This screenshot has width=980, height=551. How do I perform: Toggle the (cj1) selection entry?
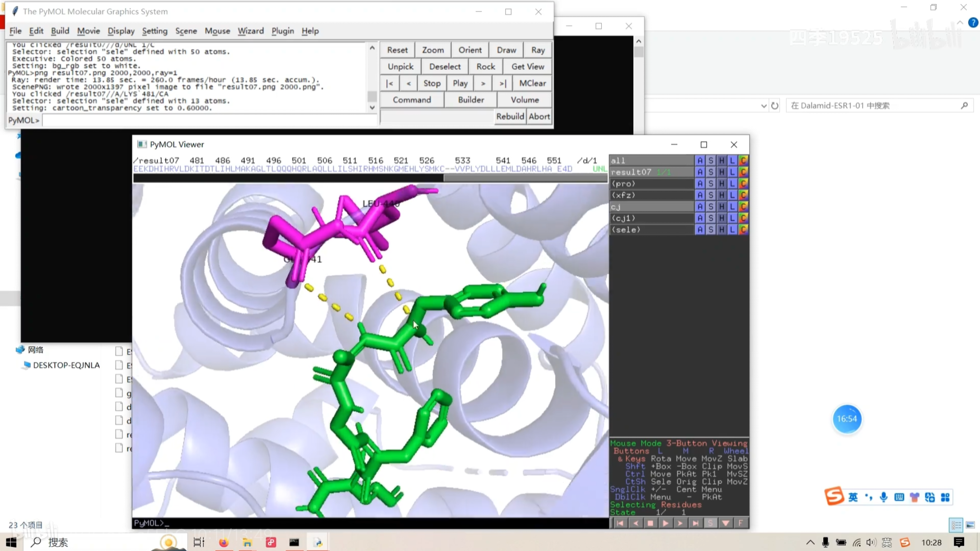651,218
